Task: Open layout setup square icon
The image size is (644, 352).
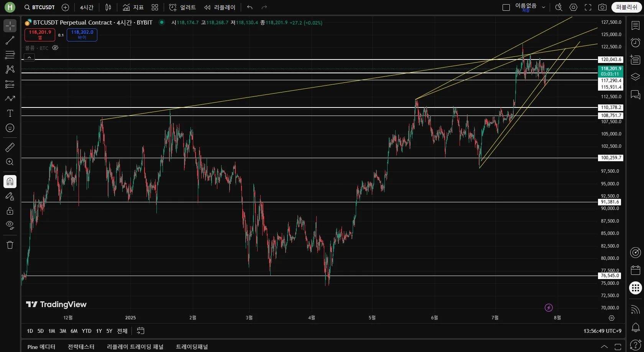Action: click(506, 7)
